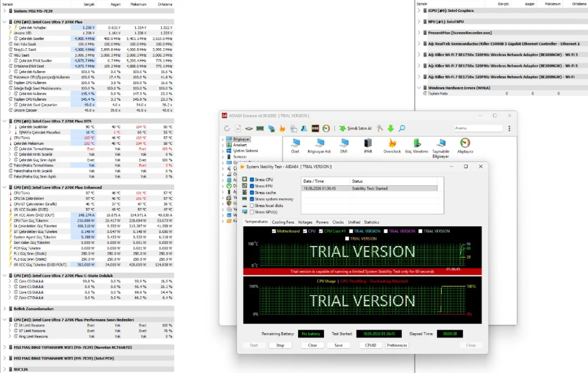Click the magnifier search toolbar icon
Viewport: 588px width, 373px height.
tap(401, 128)
